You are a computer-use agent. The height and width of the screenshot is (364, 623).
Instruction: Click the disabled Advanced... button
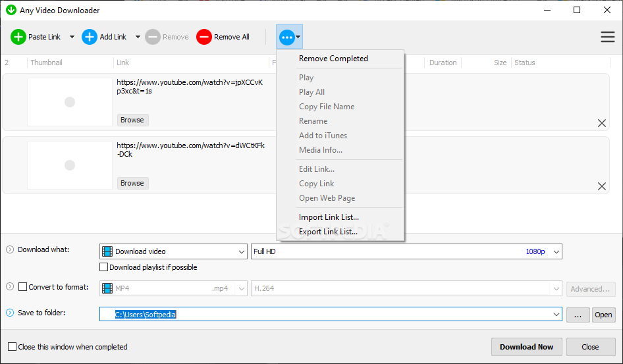pos(591,289)
